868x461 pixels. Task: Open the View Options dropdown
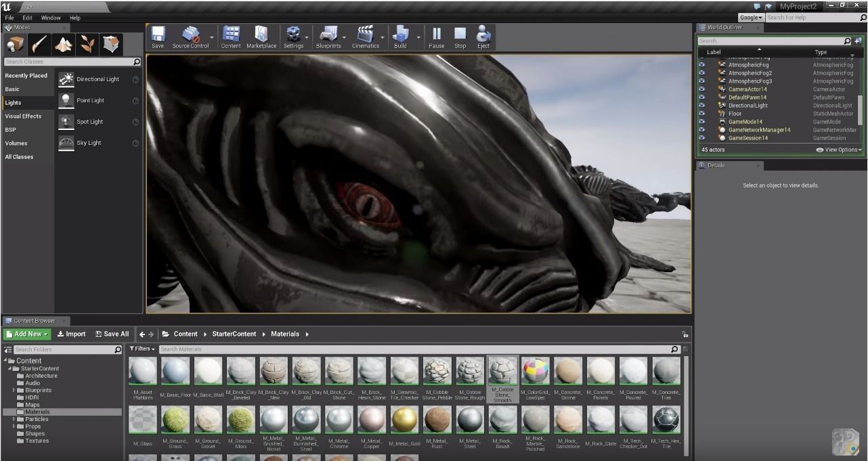(839, 150)
